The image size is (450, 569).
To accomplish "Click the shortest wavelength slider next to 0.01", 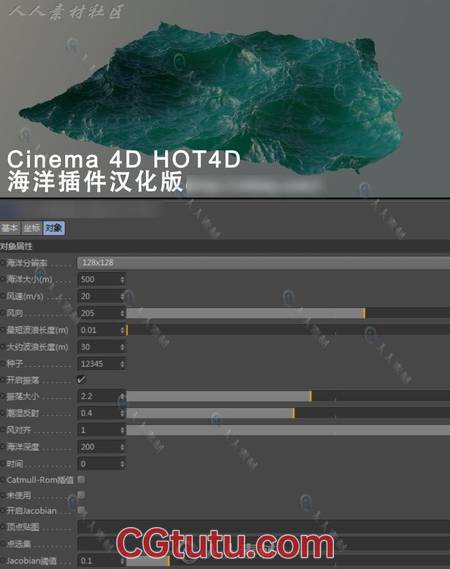I will click(288, 330).
